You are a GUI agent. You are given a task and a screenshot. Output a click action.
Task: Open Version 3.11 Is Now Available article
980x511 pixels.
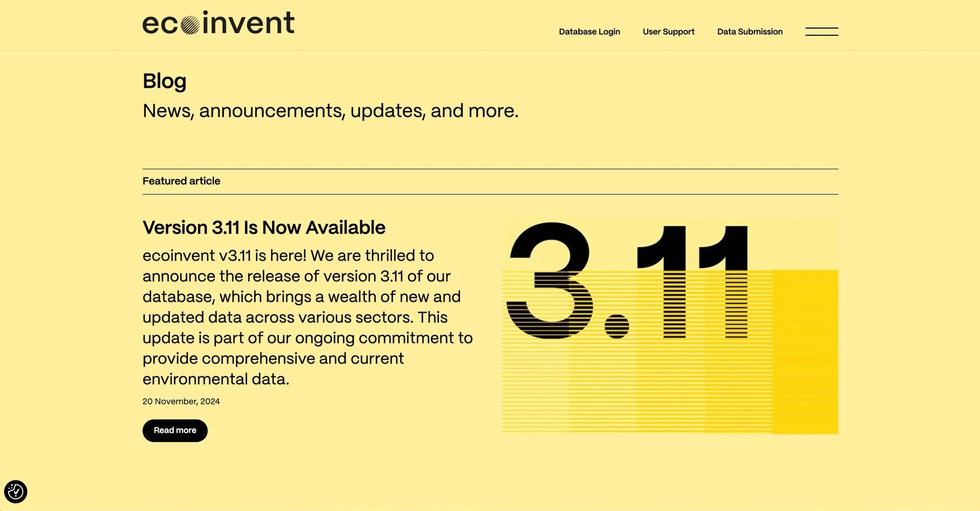[263, 228]
